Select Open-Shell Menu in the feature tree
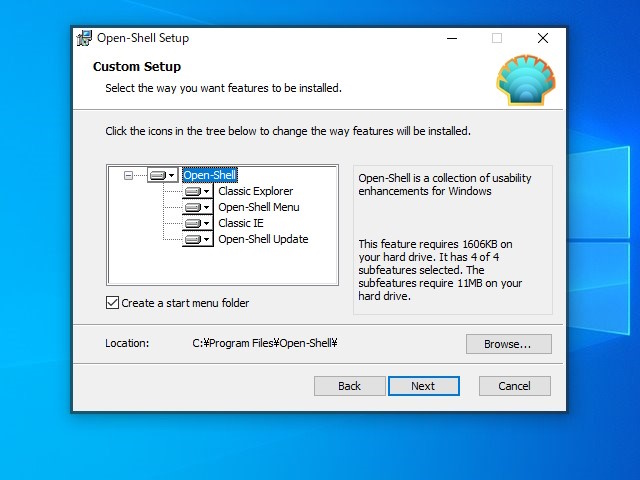Image resolution: width=640 pixels, height=480 pixels. 259,207
